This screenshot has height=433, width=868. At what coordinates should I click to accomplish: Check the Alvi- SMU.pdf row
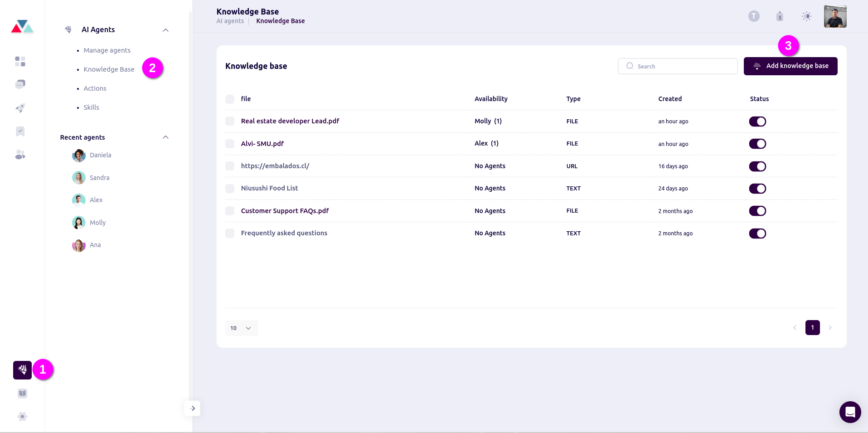tap(230, 144)
